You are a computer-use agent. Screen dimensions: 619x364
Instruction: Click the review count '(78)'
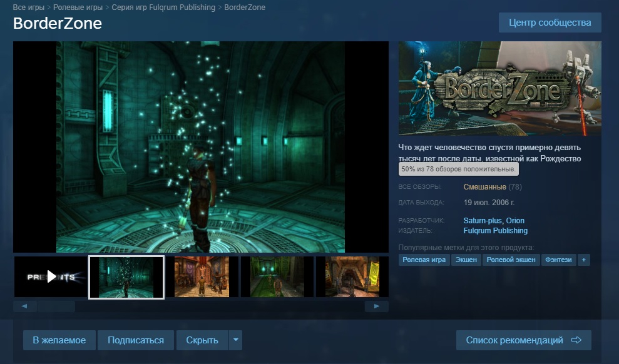coord(515,187)
